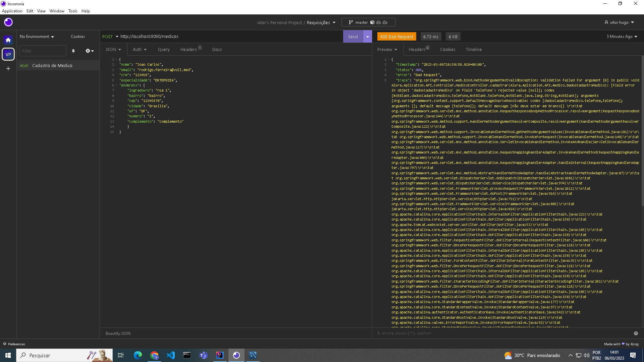The image size is (644, 362).
Task: Open the View menu
Action: pyautogui.click(x=41, y=11)
